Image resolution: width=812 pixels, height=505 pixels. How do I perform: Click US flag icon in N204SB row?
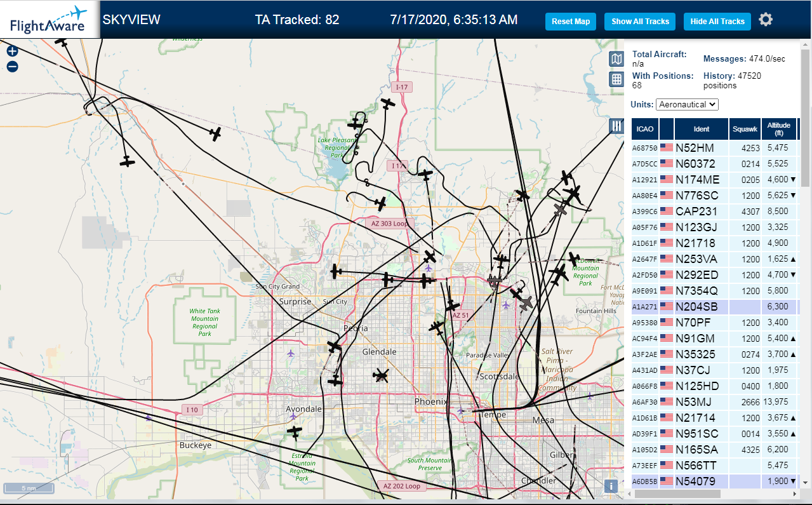pos(667,306)
